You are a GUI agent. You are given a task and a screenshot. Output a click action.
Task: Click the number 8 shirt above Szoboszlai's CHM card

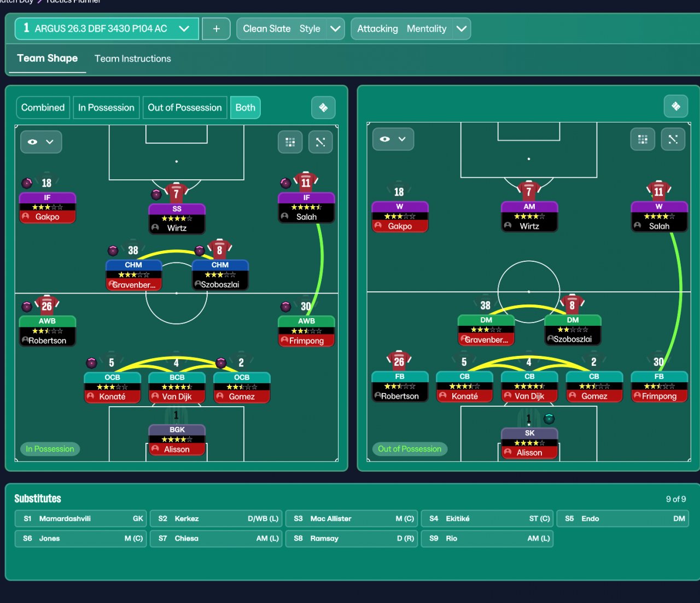[219, 250]
